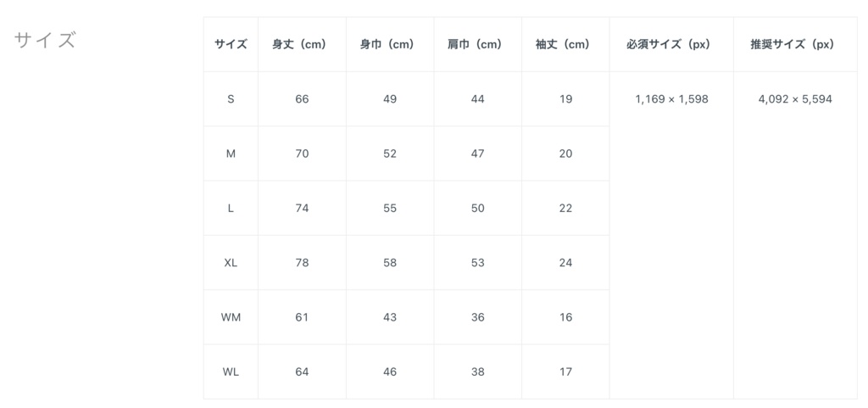Click the 身巾 value 58 for XL
The width and height of the screenshot is (868, 408).
(390, 263)
